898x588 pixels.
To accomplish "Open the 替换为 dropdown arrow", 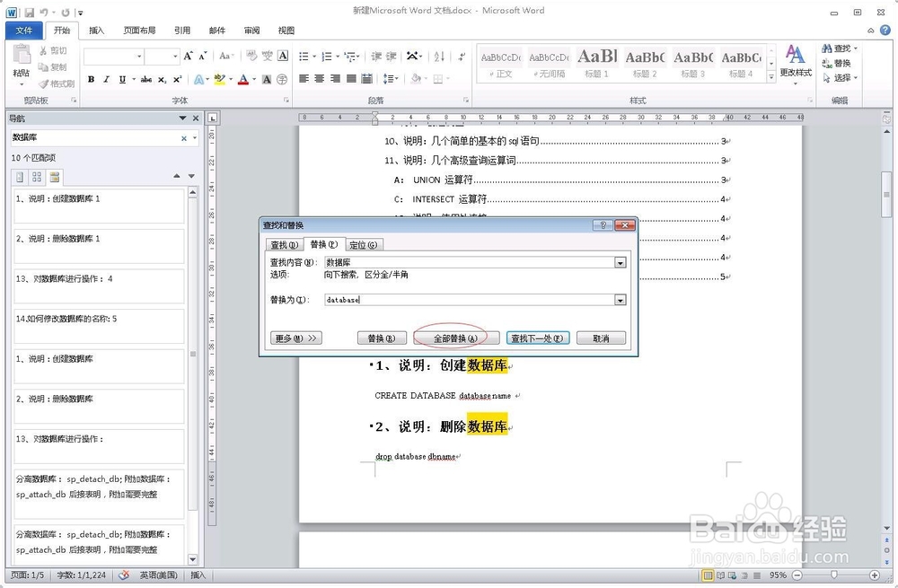I will [621, 299].
